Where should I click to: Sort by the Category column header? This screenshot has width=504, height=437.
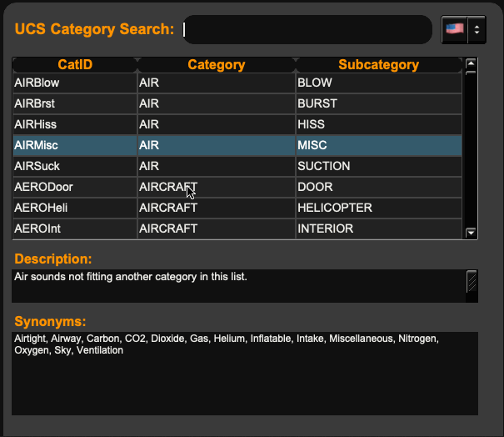click(x=216, y=65)
